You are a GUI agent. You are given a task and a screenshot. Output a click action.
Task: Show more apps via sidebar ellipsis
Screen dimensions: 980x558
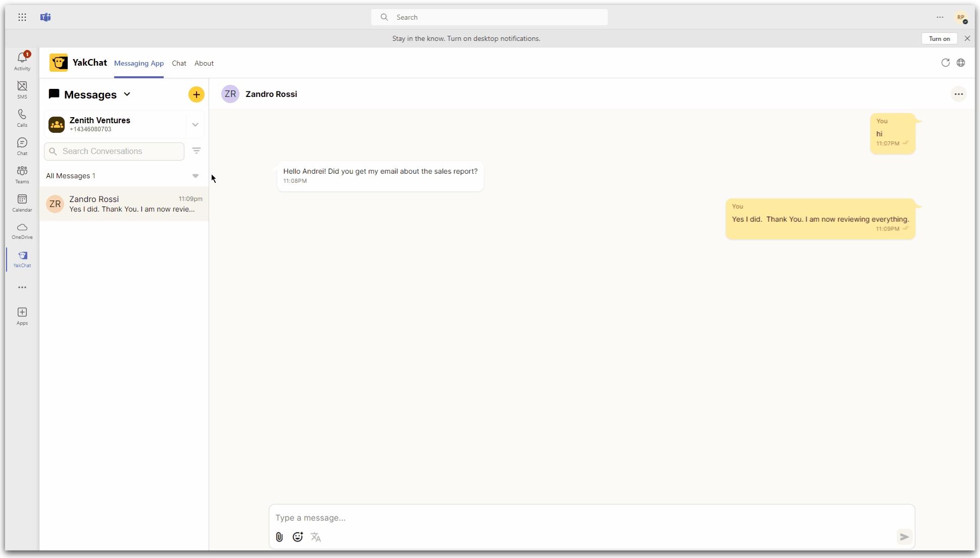pyautogui.click(x=22, y=287)
